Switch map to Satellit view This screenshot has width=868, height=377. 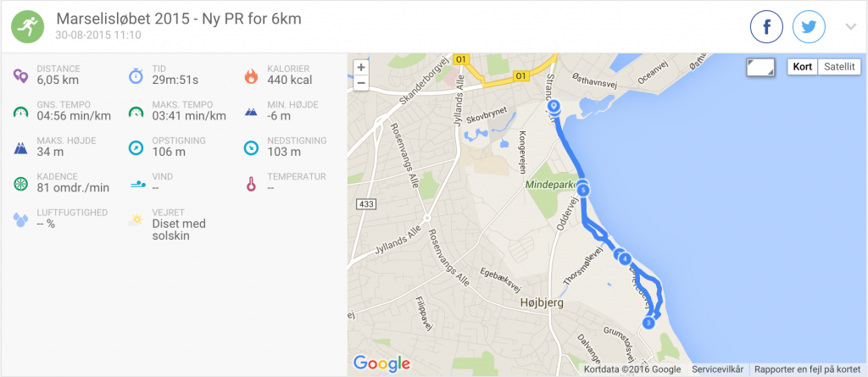[x=839, y=67]
